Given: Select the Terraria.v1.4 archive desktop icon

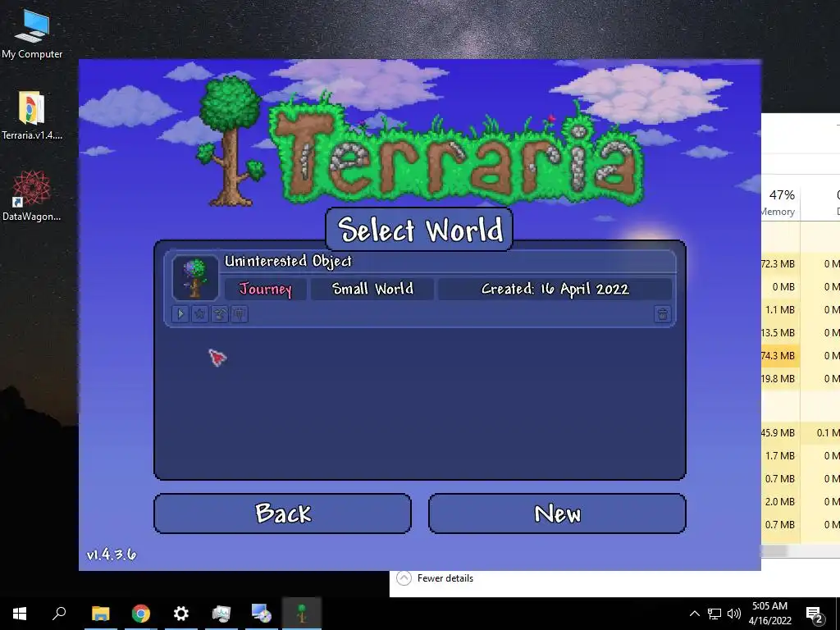Looking at the screenshot, I should click(x=32, y=115).
